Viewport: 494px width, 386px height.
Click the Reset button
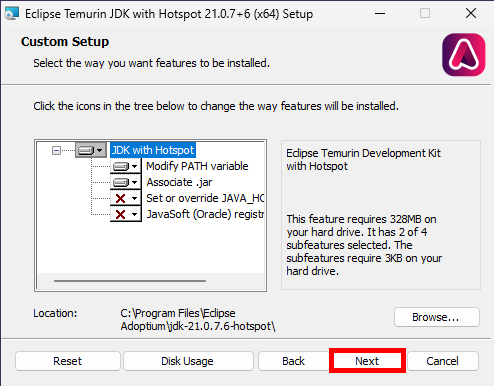pyautogui.click(x=68, y=361)
